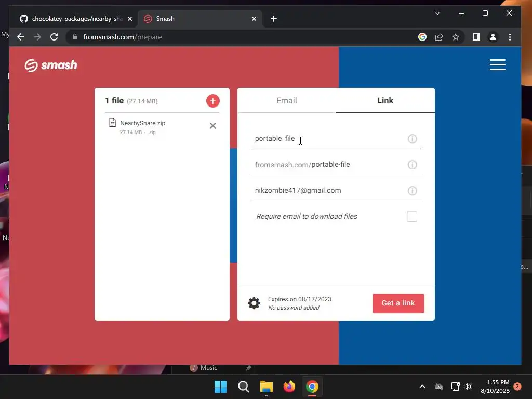This screenshot has width=532, height=399.
Task: Toggle the Chrome side panel
Action: coord(476,37)
